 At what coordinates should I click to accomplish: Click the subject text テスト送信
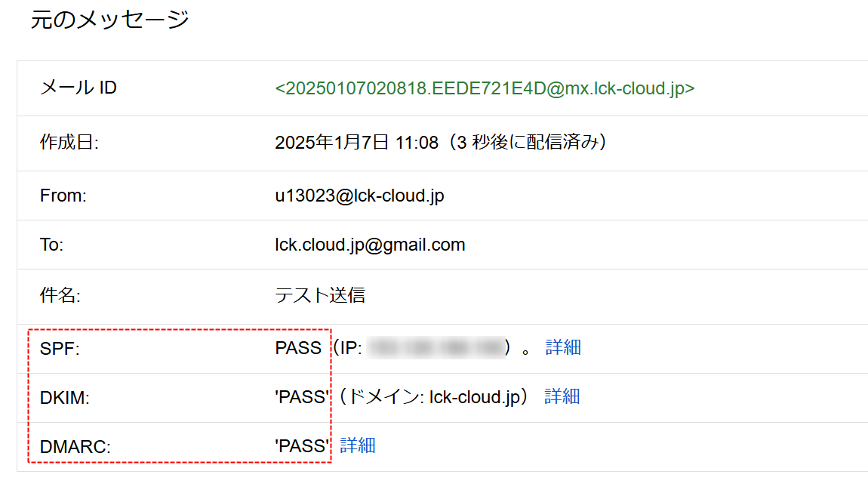click(320, 295)
